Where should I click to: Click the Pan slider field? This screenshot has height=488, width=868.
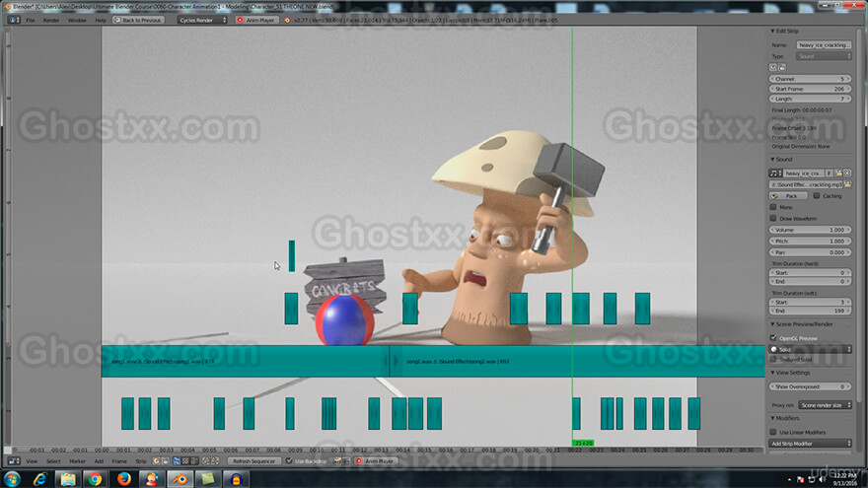tap(811, 252)
